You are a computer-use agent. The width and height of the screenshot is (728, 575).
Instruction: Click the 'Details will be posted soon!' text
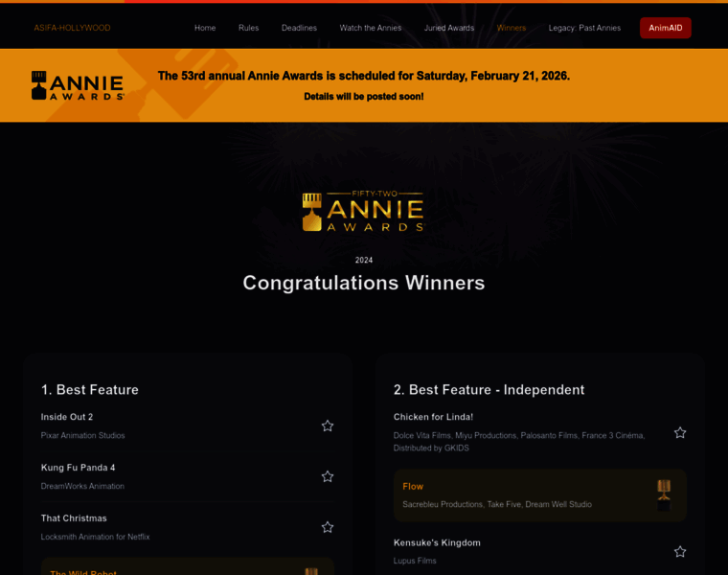click(364, 97)
